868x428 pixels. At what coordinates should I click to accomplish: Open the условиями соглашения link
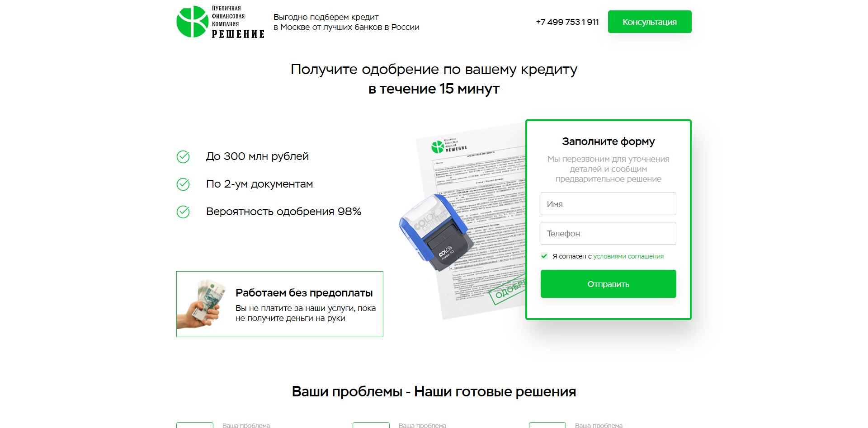pyautogui.click(x=628, y=256)
